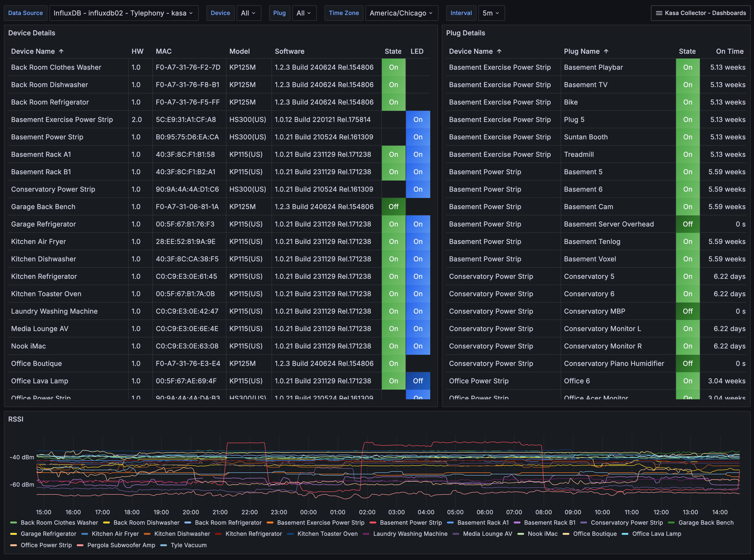Click the chevron icon on the Plug All selector
The image size is (754, 560).
(x=309, y=13)
